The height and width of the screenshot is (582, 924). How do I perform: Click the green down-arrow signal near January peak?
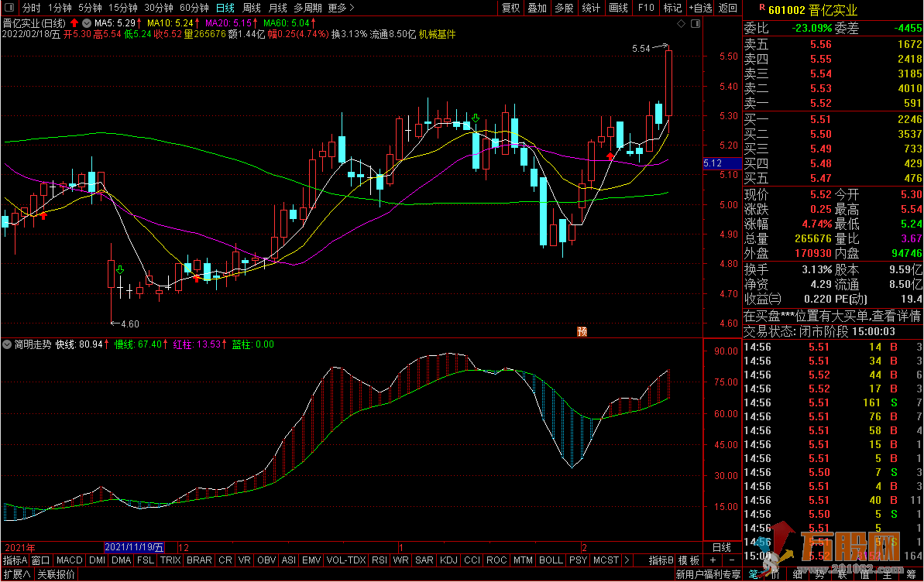click(475, 118)
